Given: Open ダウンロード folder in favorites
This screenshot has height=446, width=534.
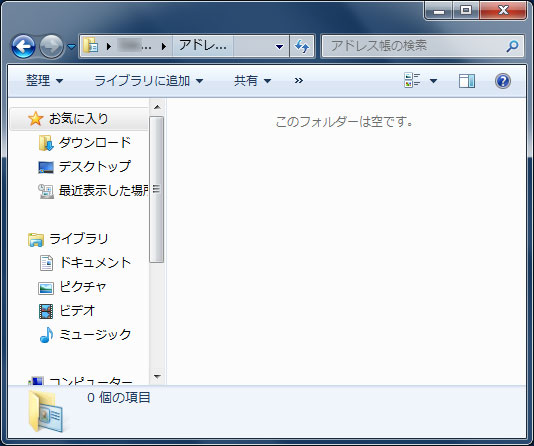Looking at the screenshot, I should 95,143.
